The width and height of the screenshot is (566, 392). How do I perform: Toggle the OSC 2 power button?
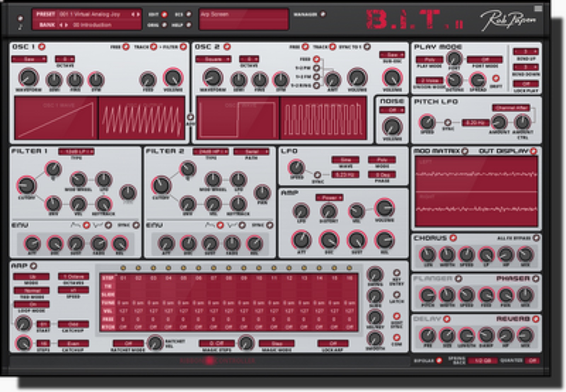[227, 47]
